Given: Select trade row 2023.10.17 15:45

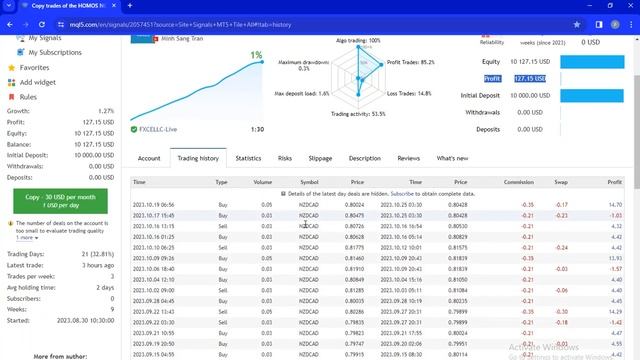Looking at the screenshot, I should [377, 216].
